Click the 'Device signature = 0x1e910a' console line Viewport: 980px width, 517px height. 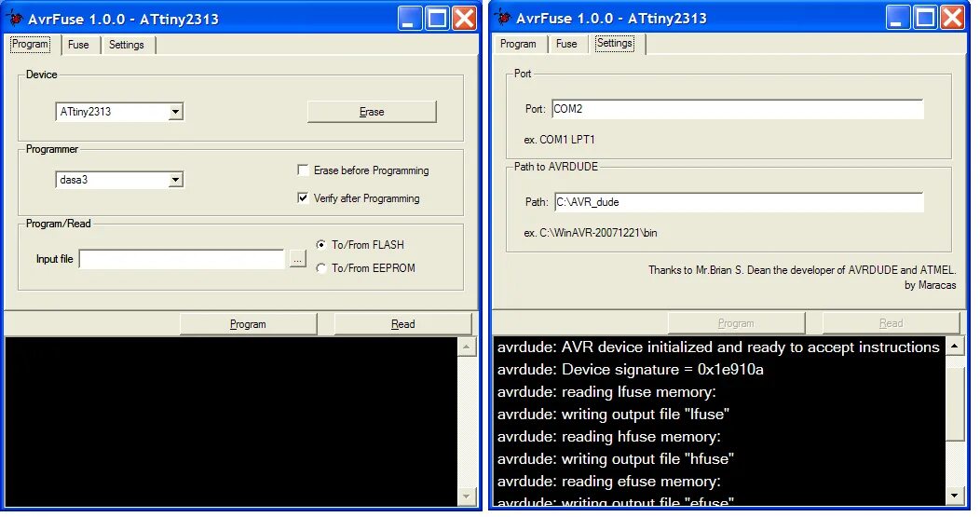click(x=630, y=370)
